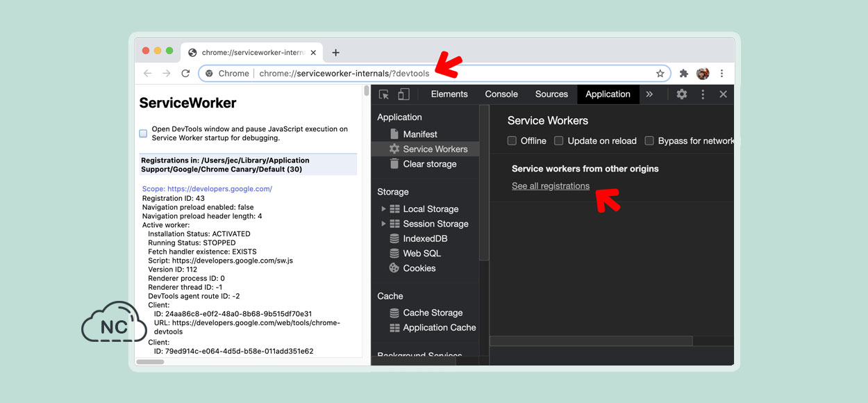
Task: Expand the Local Storage tree node
Action: (x=383, y=209)
